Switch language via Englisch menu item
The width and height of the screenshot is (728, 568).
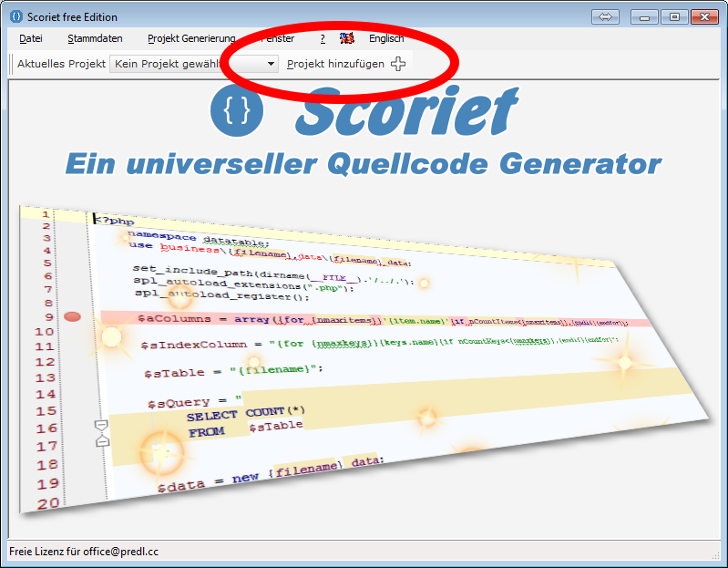386,38
